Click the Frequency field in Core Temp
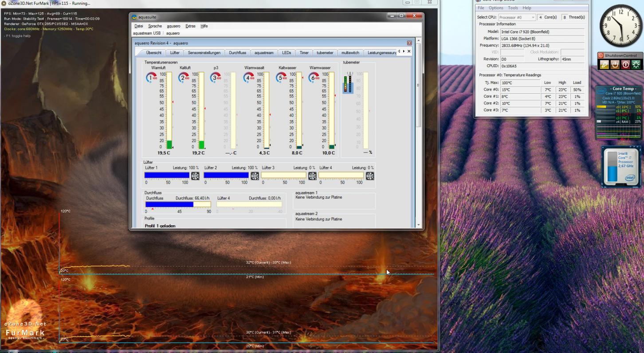The width and height of the screenshot is (644, 353). [x=542, y=45]
